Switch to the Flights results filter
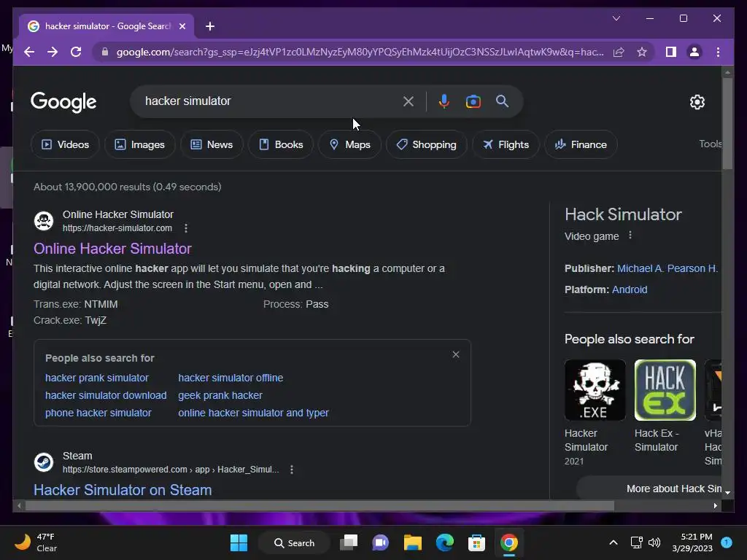The image size is (747, 560). tap(506, 144)
